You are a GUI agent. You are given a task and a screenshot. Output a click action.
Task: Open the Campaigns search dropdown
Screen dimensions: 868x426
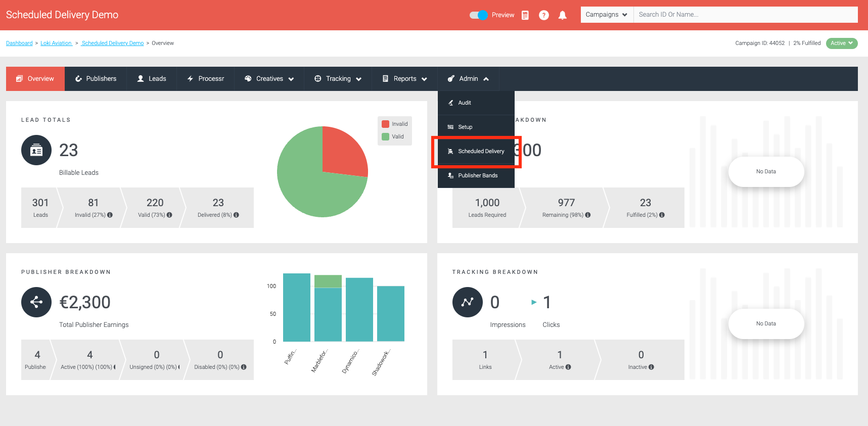point(607,15)
